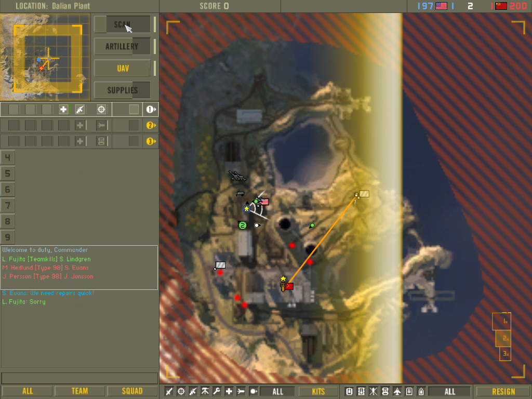Screen dimensions: 532x399
Task: Click "M. Hedlund [Type 98] S. Evans" kill line
Action: click(x=46, y=268)
